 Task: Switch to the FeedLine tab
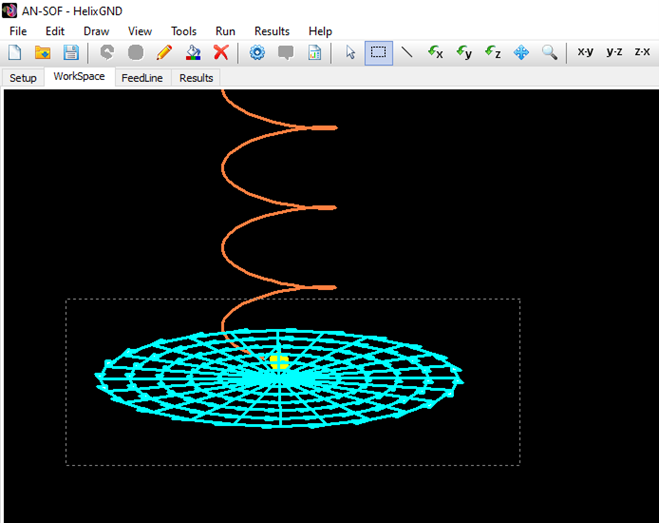click(142, 78)
